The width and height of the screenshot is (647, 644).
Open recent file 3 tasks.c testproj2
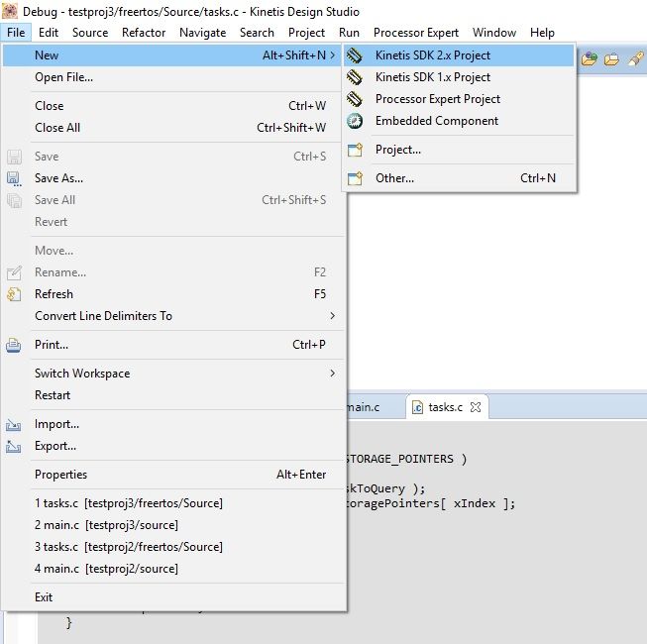[173, 547]
